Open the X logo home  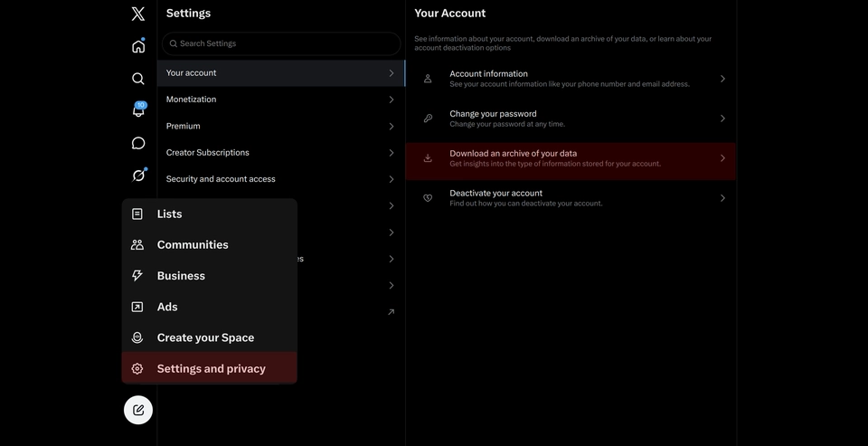tap(137, 14)
